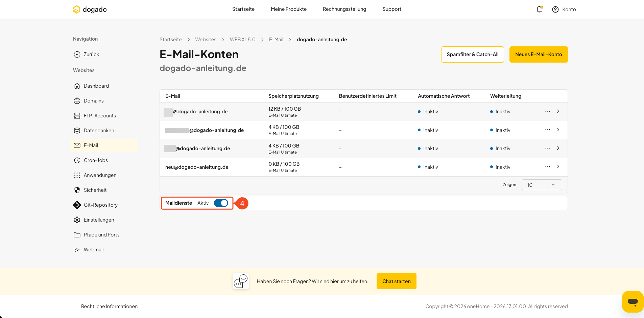Click the FTP-Accounts server icon

tap(77, 116)
